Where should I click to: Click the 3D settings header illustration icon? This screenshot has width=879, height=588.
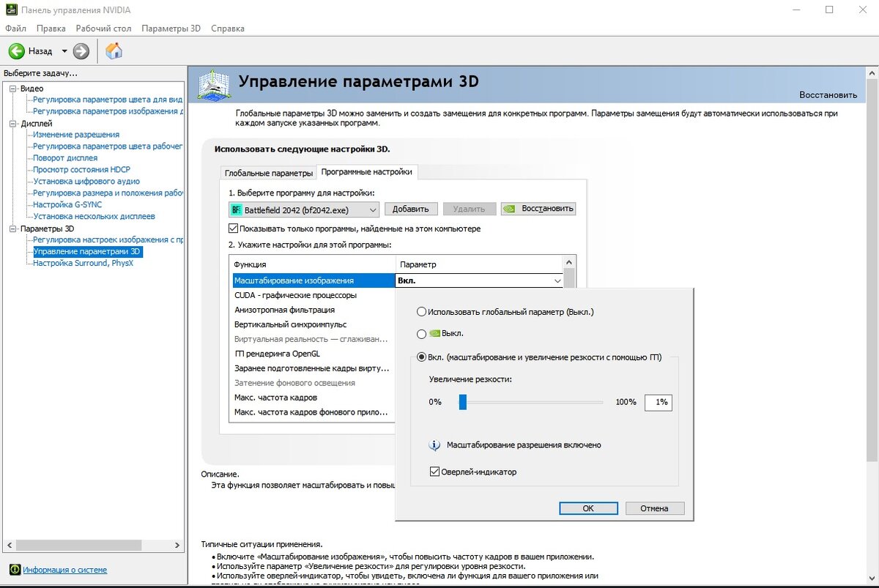pos(214,86)
